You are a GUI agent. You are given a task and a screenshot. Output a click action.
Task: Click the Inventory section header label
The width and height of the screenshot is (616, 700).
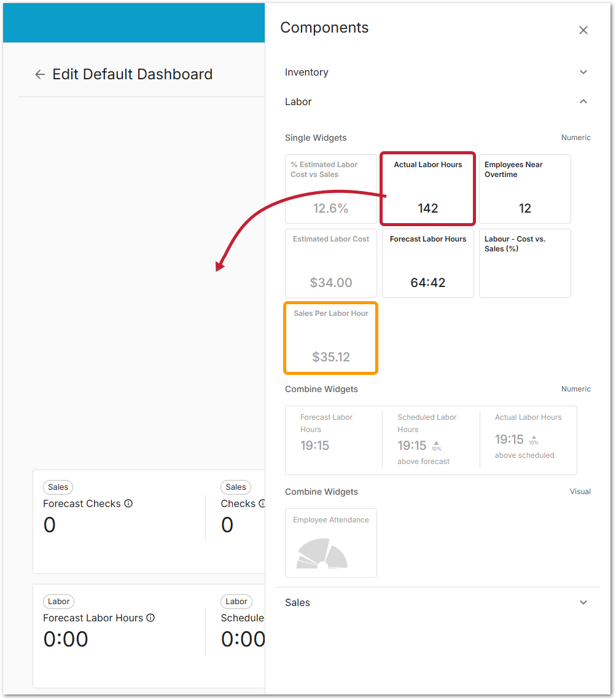pos(306,72)
